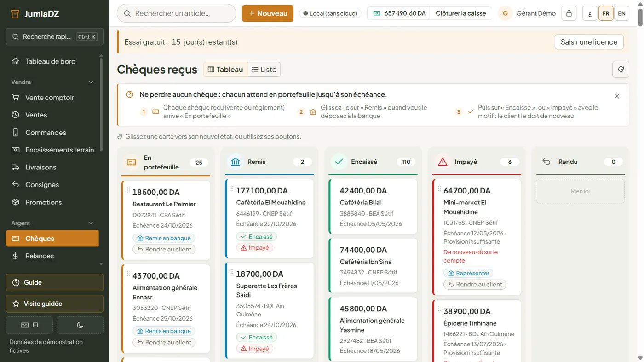
Task: Click the refresh icon beside Chèques reçus
Action: 621,69
